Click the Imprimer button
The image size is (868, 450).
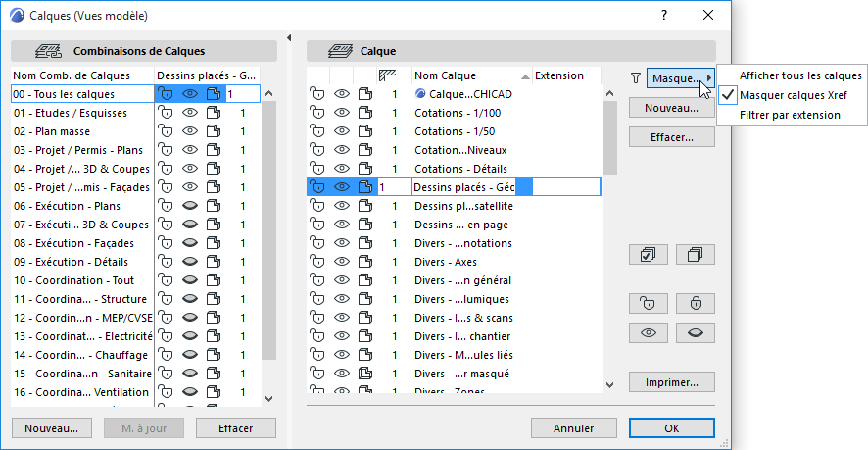point(671,382)
